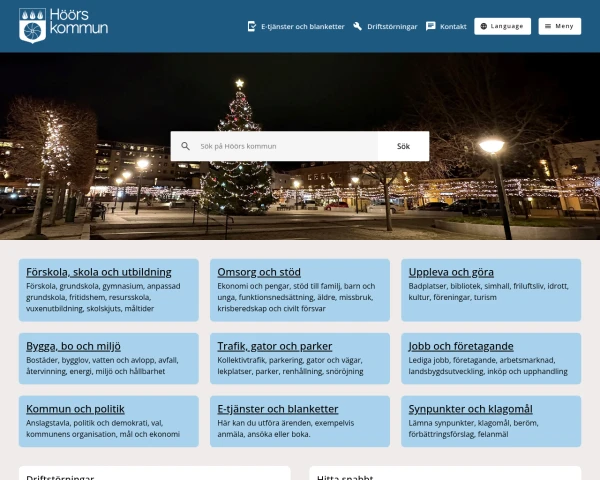Open the Meny menu button
The image size is (600, 480).
(x=559, y=26)
